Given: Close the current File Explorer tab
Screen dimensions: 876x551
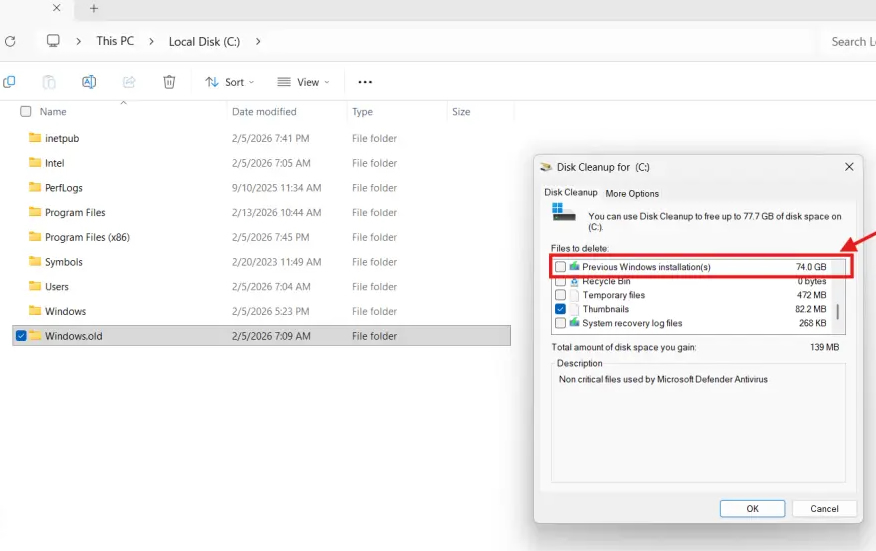Looking at the screenshot, I should click(x=56, y=8).
